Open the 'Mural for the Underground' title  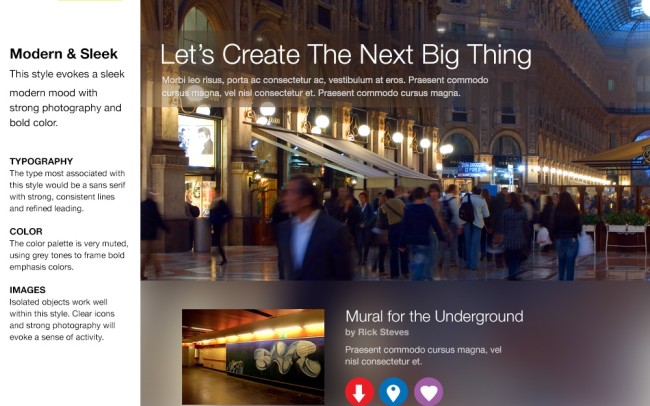(434, 316)
